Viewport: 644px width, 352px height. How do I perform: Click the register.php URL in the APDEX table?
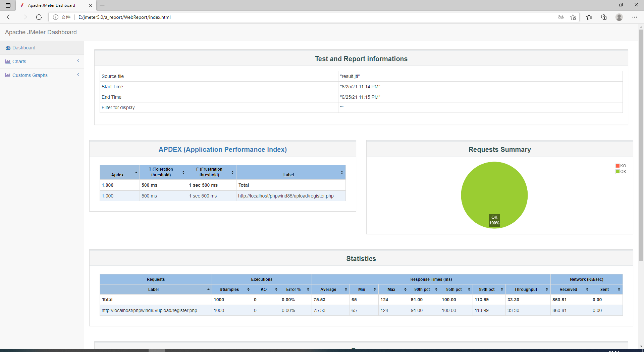click(x=286, y=196)
